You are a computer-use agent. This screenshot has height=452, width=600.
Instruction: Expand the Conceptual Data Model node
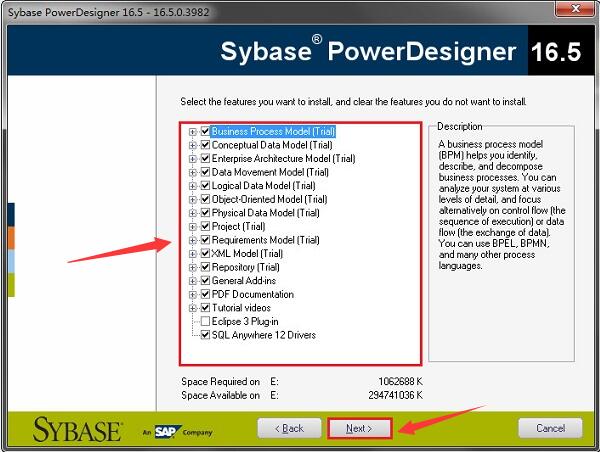pos(193,145)
